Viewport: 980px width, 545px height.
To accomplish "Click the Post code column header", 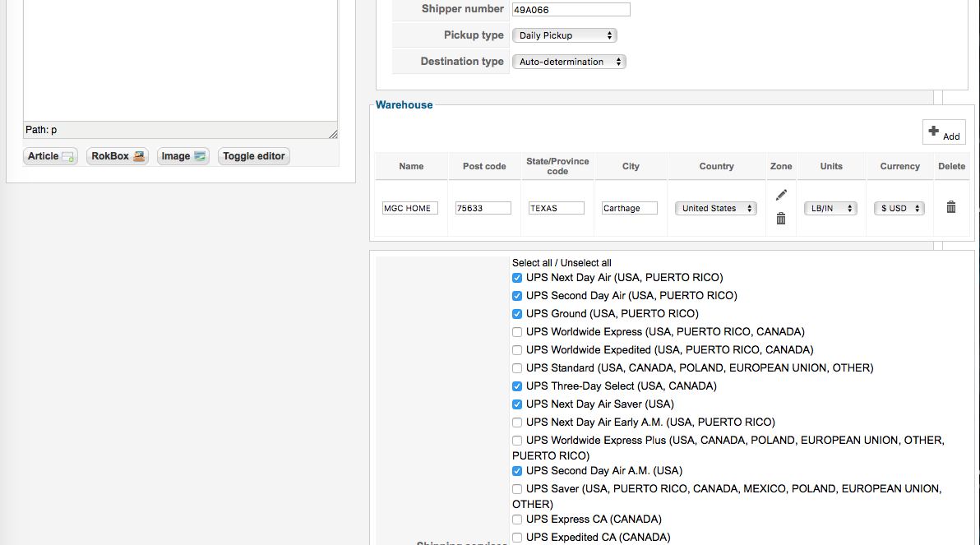I will [x=484, y=166].
